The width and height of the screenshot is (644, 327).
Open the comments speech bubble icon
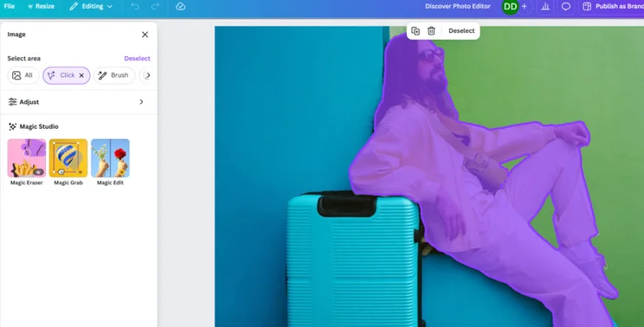(566, 7)
